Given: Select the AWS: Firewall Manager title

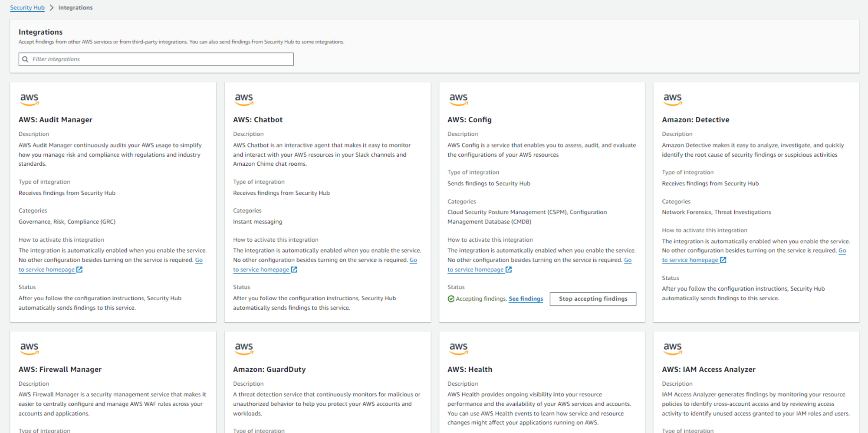Looking at the screenshot, I should [60, 370].
